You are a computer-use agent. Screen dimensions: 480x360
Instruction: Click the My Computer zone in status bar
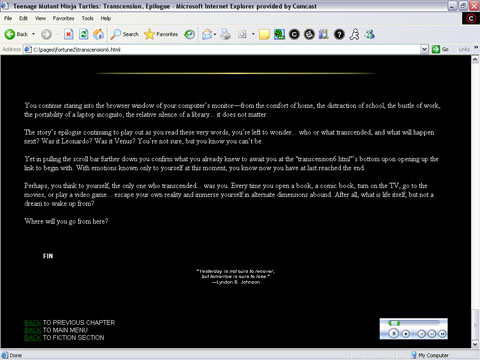[x=430, y=355]
